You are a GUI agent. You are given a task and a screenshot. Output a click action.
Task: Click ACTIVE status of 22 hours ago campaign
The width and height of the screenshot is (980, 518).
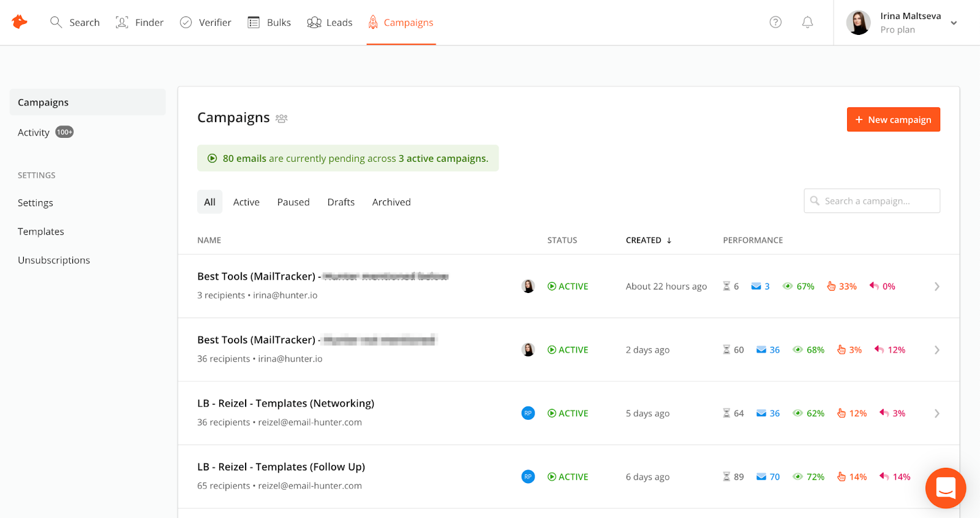568,286
